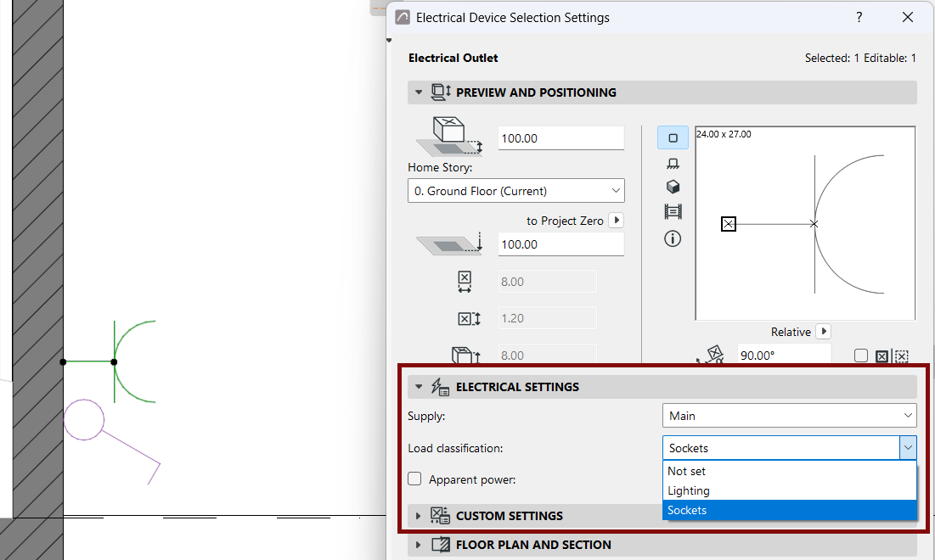
Task: Click the symbol height dimension icon beside 1.20
Action: tap(470, 319)
